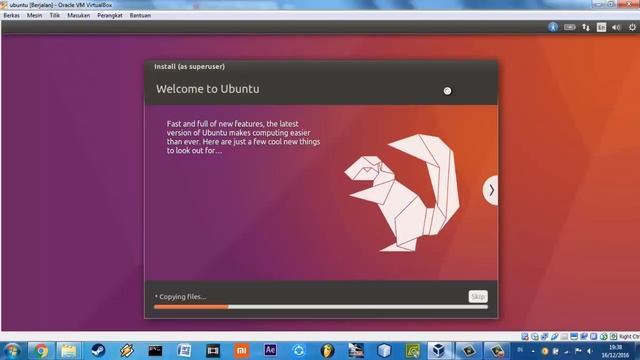Click VirtualBox optical disk status icon

[535, 337]
